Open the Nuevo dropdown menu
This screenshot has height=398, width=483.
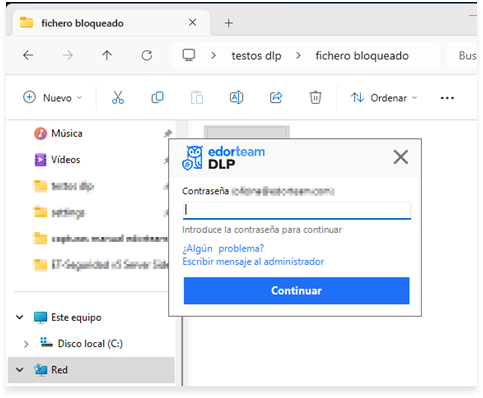coord(53,98)
